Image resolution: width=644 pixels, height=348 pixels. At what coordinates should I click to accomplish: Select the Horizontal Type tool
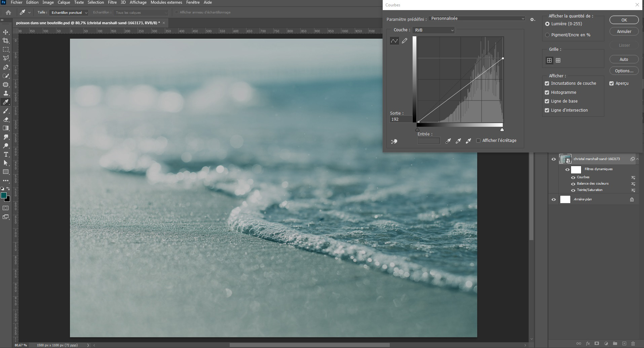coord(6,154)
